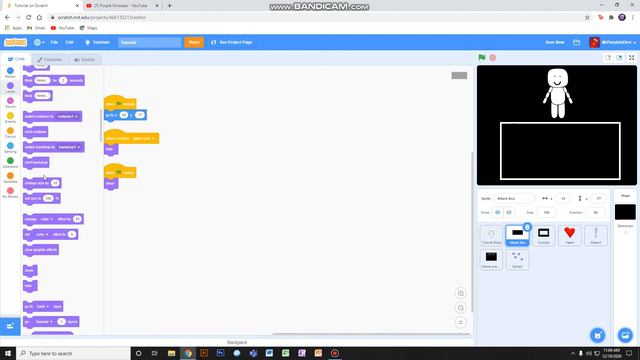The width and height of the screenshot is (640, 360).
Task: Open the Backpack panel
Action: 237,342
